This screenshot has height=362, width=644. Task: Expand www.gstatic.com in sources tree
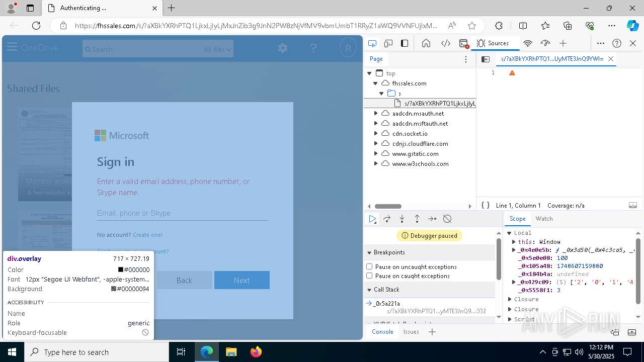click(375, 154)
